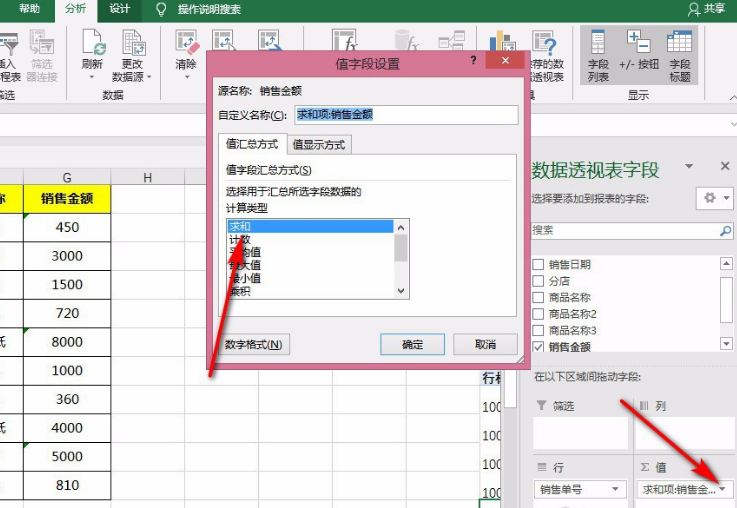Check the 销售日期 field checkbox
Image resolution: width=737 pixels, height=508 pixels.
(538, 264)
